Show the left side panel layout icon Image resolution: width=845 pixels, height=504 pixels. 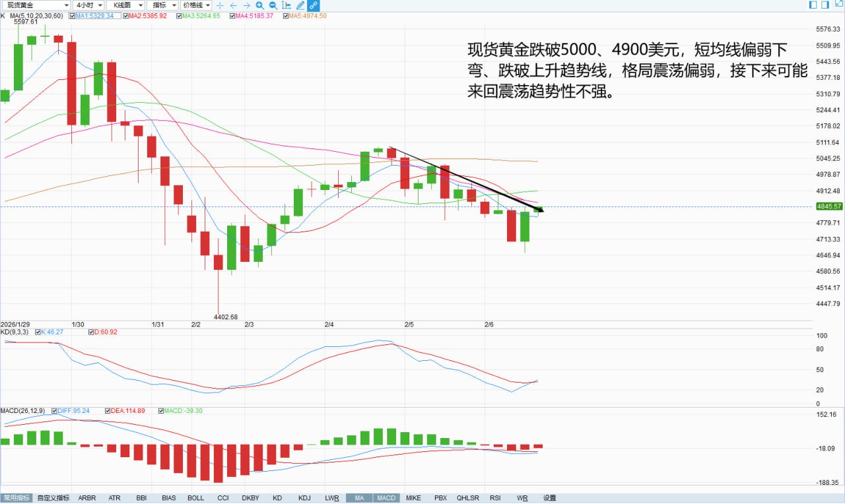tap(813, 5)
